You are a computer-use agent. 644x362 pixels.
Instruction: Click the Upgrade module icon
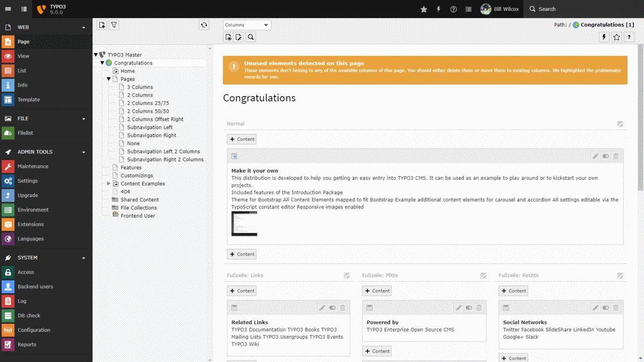tap(8, 195)
